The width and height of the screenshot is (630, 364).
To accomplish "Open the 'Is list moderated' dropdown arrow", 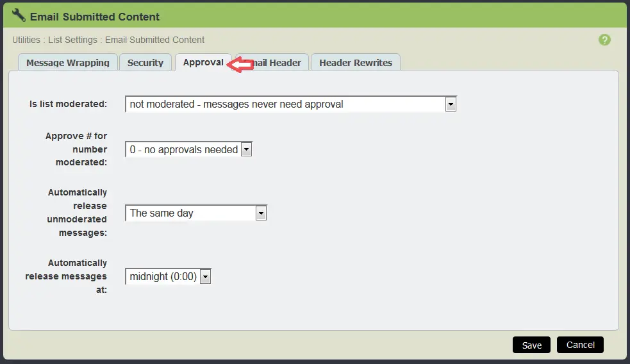I will point(451,104).
